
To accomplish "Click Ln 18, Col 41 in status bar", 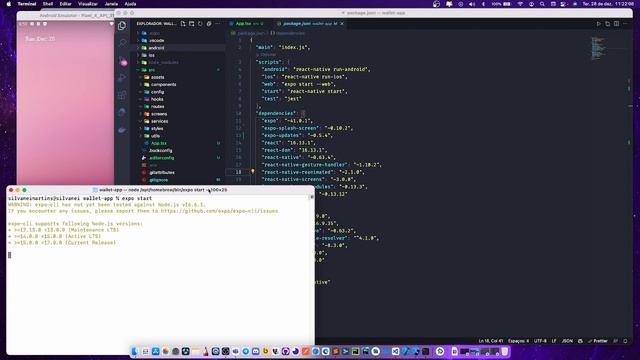I will pyautogui.click(x=491, y=341).
